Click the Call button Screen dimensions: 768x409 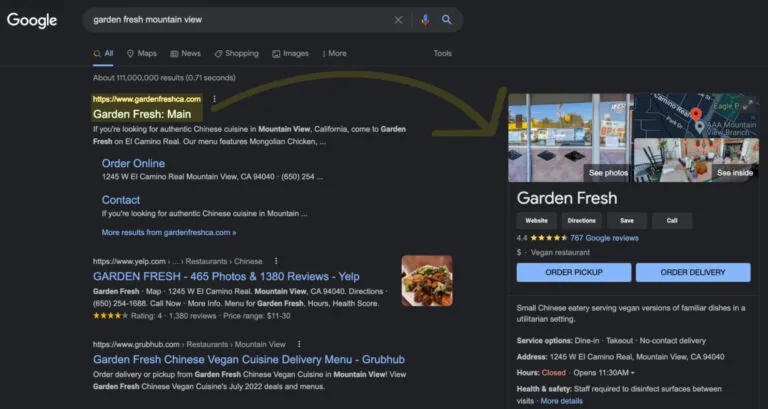click(x=672, y=221)
